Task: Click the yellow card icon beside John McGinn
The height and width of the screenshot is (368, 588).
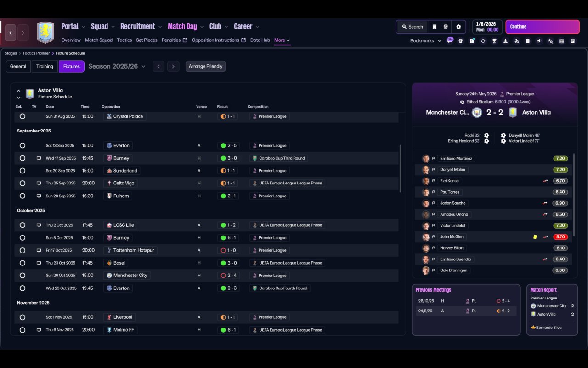Action: [535, 237]
